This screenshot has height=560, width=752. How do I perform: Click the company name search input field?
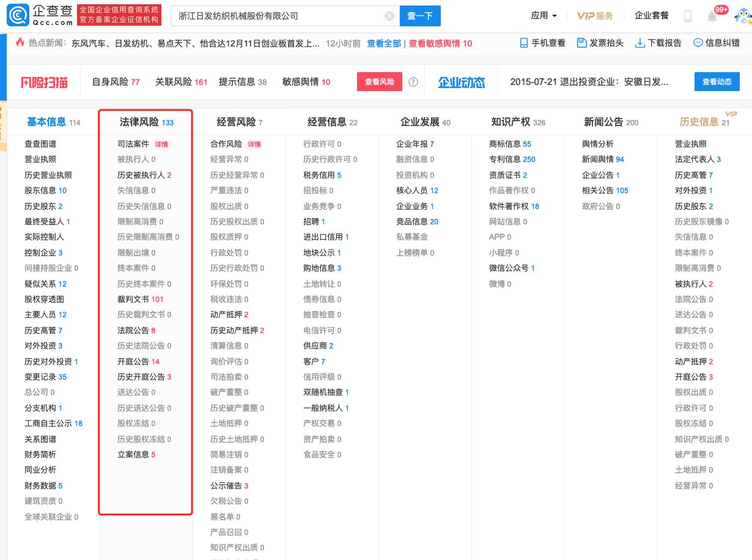[x=275, y=15]
